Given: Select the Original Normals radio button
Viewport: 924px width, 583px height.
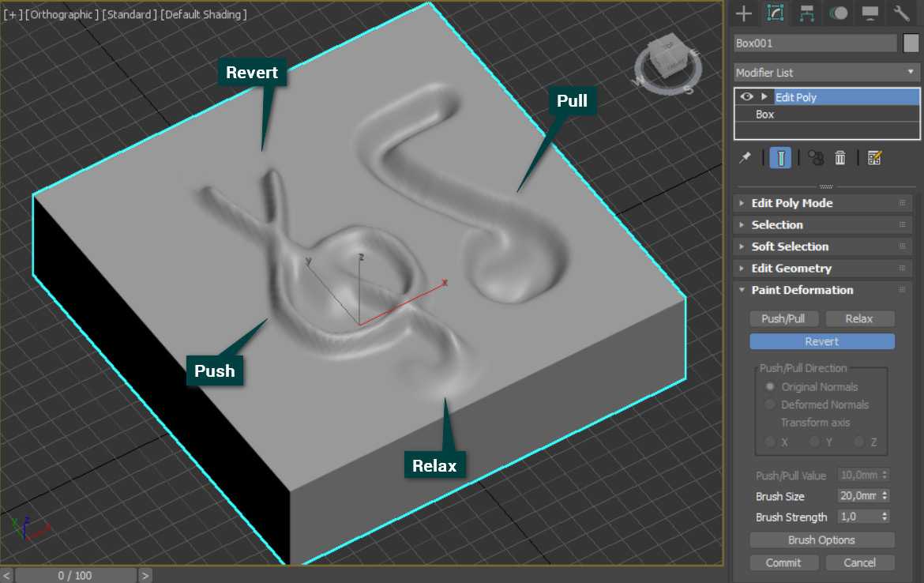Looking at the screenshot, I should coord(770,387).
